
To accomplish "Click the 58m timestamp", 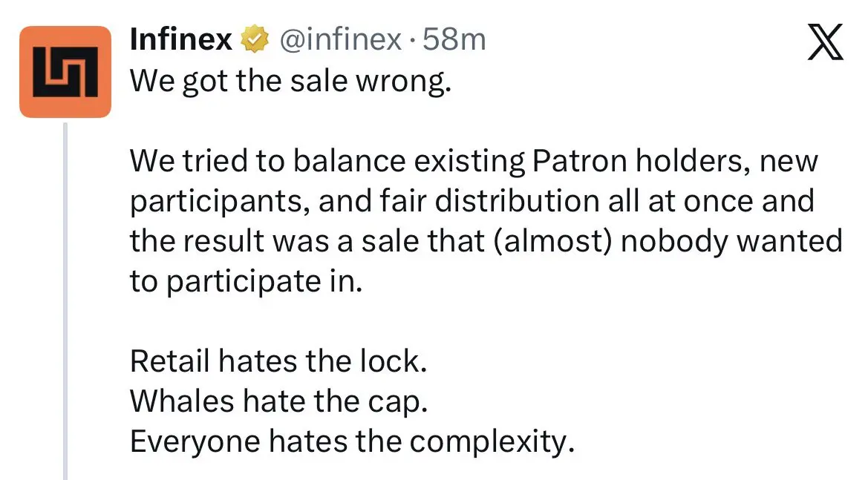I will click(x=454, y=39).
